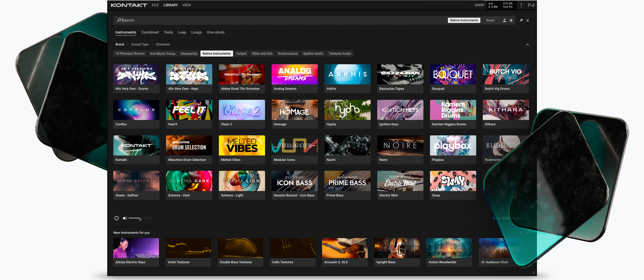Open the Arkhis library tile
Screen dimensions: 644x280
click(x=347, y=78)
